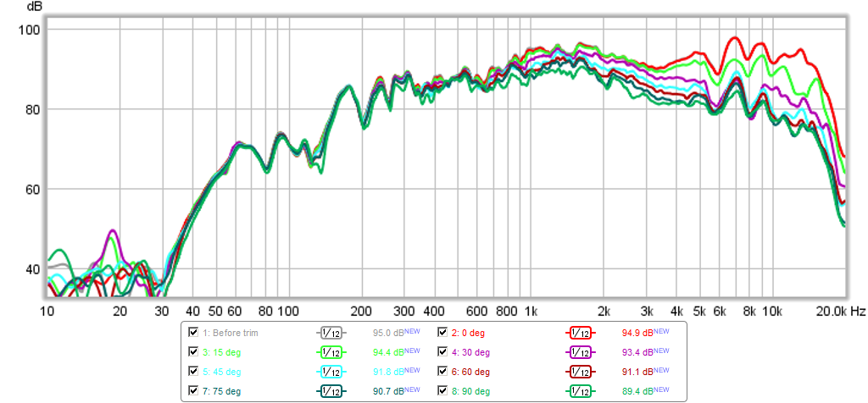Click the red 1/12 smoothing icon for 0 deg
868x403 pixels.
click(580, 333)
